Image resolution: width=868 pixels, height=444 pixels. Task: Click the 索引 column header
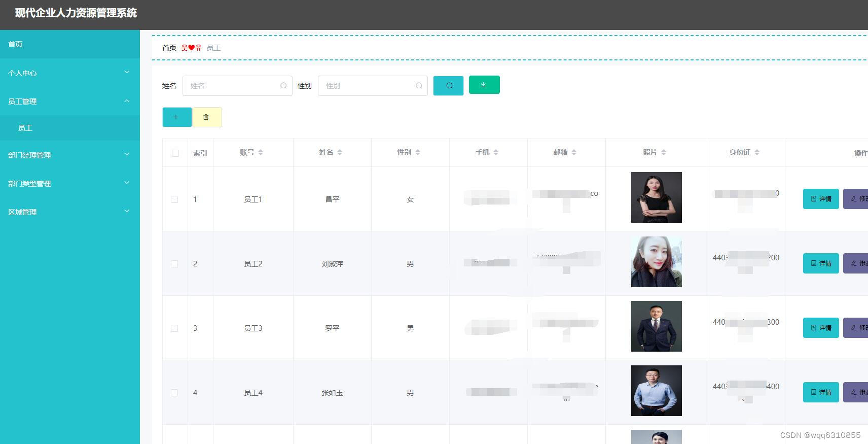(200, 153)
